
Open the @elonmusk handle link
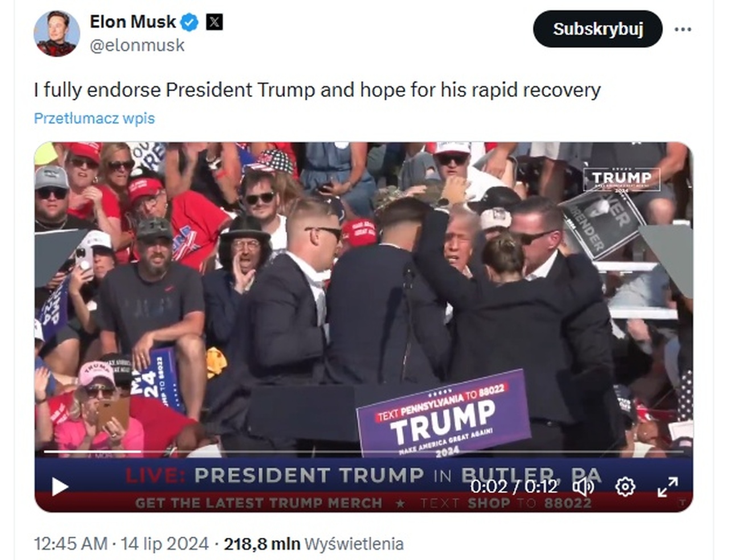click(x=137, y=46)
